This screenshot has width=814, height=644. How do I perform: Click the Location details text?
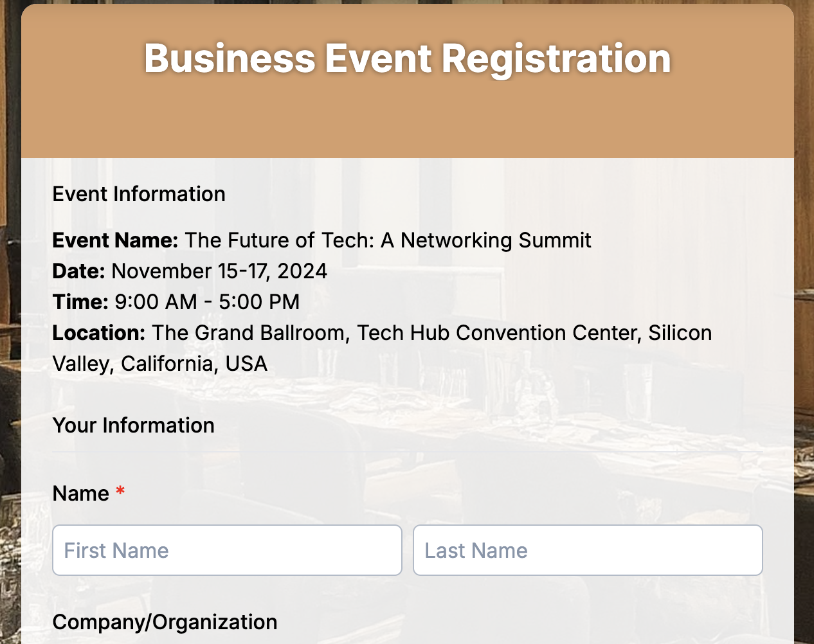click(x=383, y=333)
